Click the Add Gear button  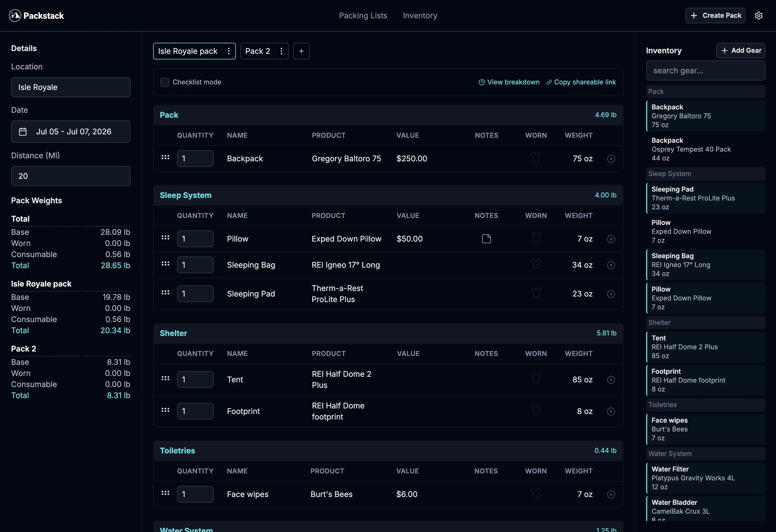(x=741, y=51)
